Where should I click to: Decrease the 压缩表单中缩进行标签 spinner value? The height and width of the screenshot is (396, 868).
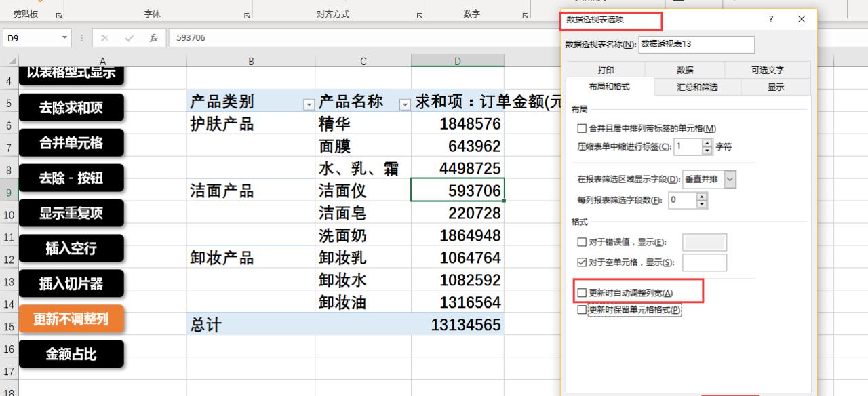point(707,150)
